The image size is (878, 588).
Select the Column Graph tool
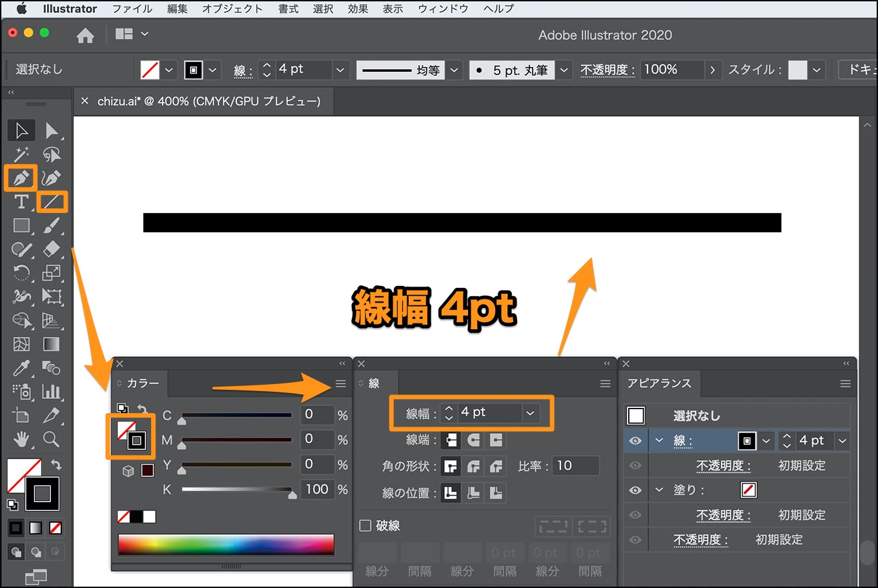52,391
